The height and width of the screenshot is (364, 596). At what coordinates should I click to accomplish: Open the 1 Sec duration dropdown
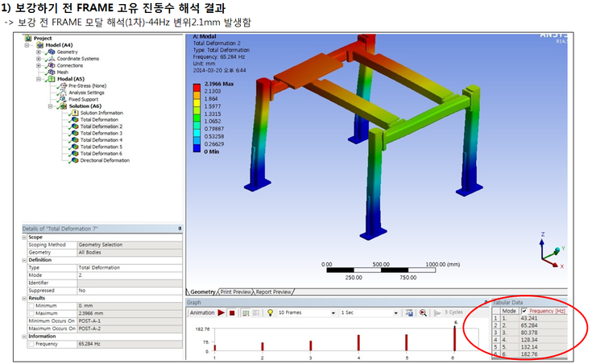[395, 312]
